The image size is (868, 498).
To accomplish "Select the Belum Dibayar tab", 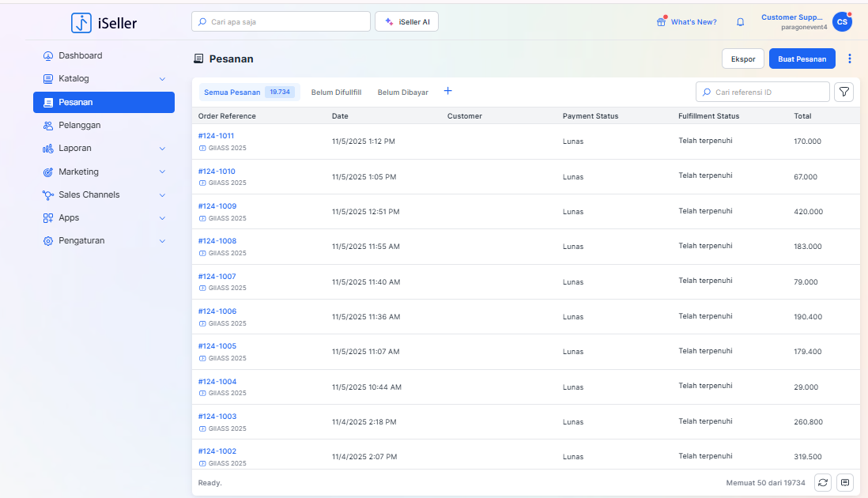I will pos(402,92).
